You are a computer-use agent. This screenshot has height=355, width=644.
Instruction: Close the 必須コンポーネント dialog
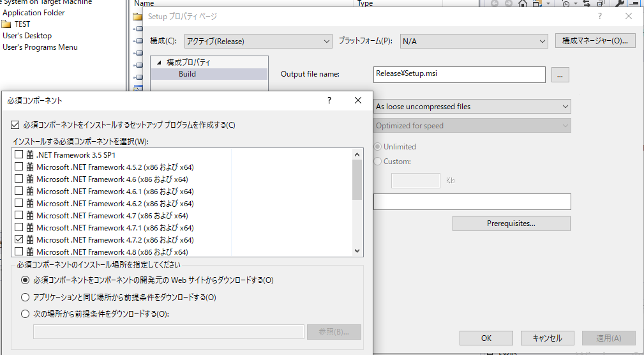click(358, 100)
